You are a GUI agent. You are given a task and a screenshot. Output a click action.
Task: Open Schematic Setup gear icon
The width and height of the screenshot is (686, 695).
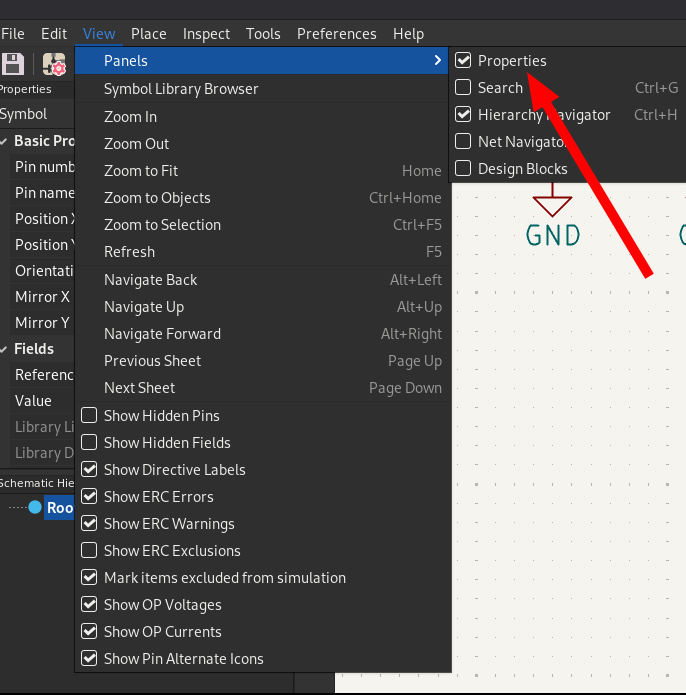53,65
